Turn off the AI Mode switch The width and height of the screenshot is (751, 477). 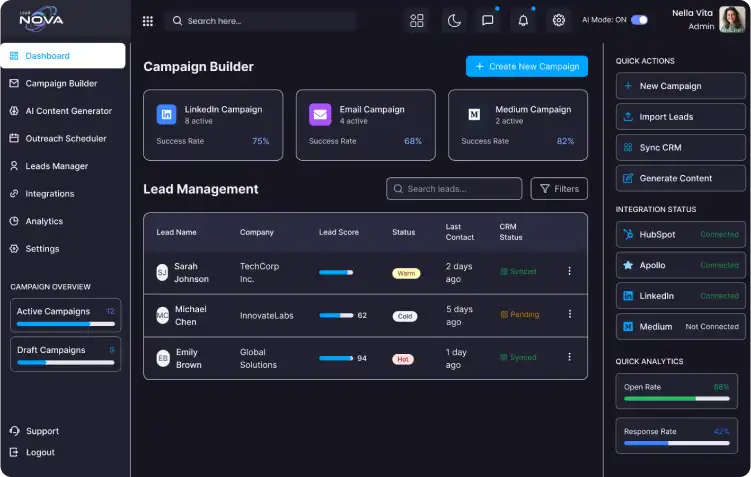[639, 20]
